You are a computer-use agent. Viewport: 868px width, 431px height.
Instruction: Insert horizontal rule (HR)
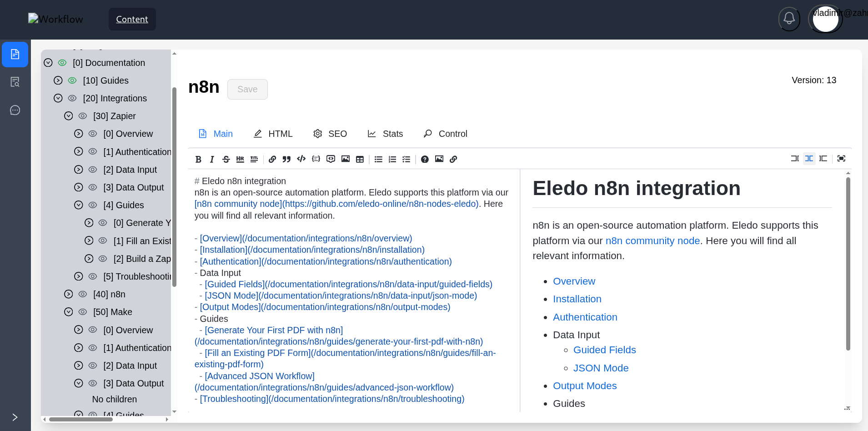coord(240,159)
